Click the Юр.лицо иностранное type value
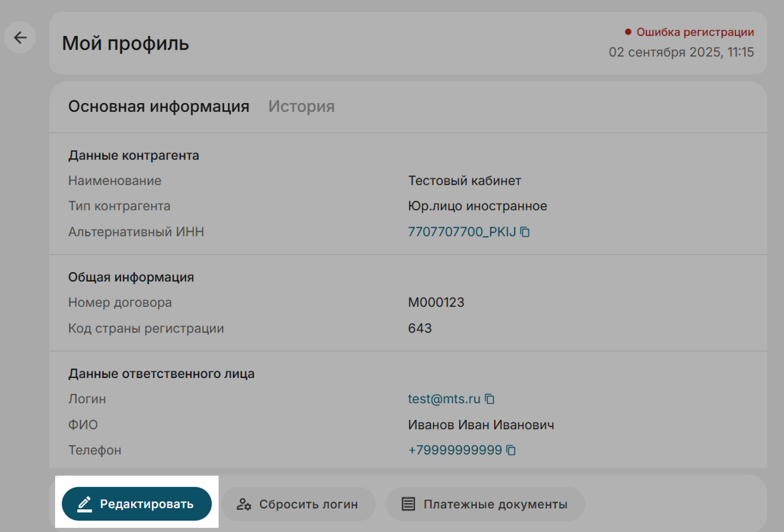 [x=477, y=206]
